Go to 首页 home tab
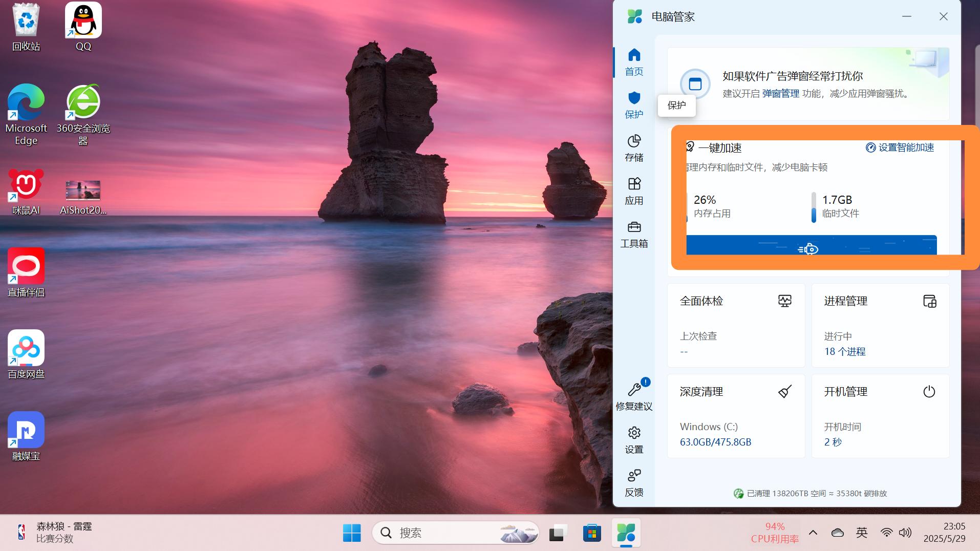Viewport: 980px width, 551px height. 634,61
